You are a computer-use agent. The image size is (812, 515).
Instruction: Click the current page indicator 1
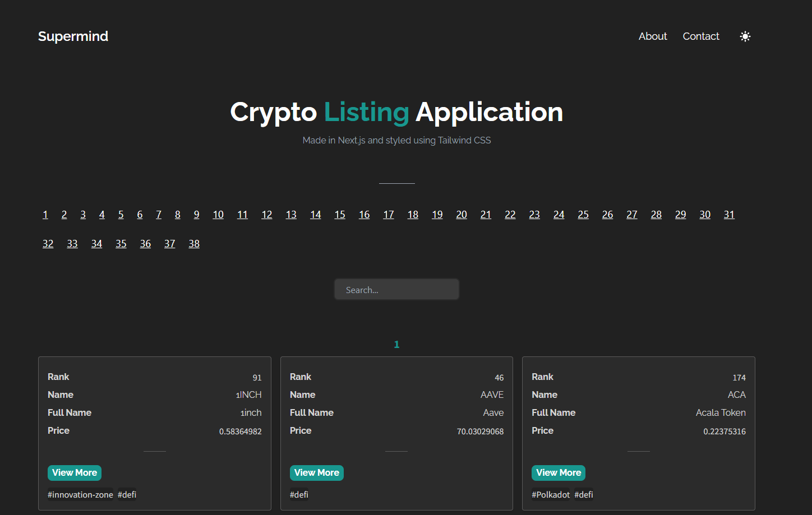point(396,344)
